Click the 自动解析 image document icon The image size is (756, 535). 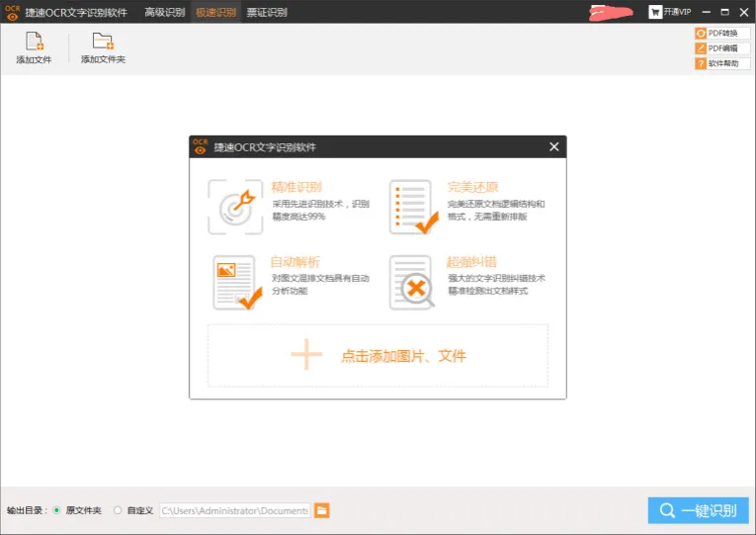[235, 283]
